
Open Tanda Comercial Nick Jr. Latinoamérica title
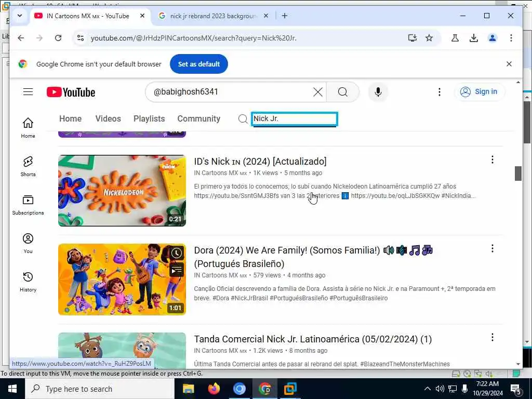click(x=313, y=339)
